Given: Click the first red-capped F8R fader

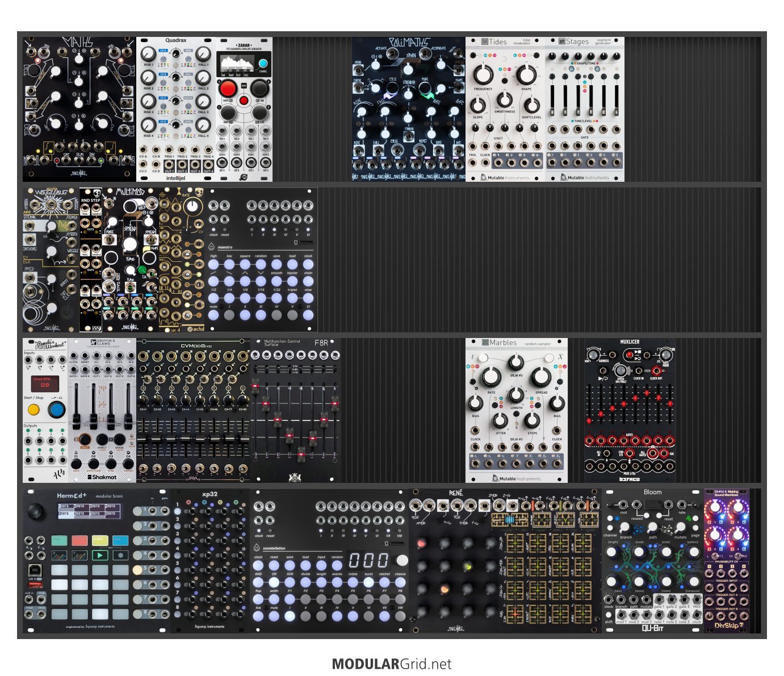Looking at the screenshot, I should (255, 387).
